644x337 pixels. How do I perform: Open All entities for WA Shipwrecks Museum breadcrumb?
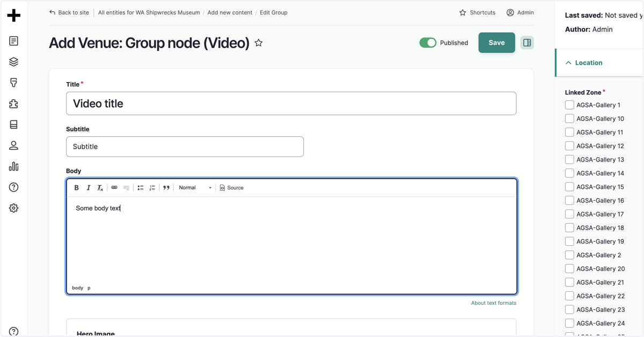point(149,12)
